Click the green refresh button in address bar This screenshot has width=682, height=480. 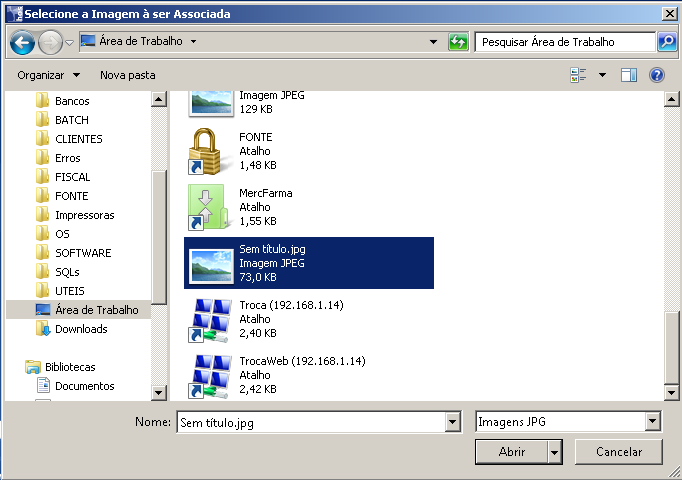(459, 42)
